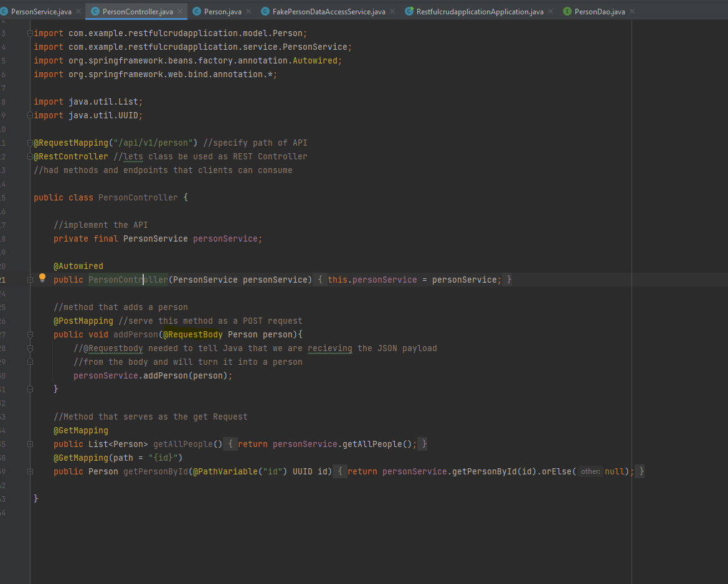
Task: Switch to RestfulcrudapplicationApplication.java tab
Action: [x=480, y=12]
